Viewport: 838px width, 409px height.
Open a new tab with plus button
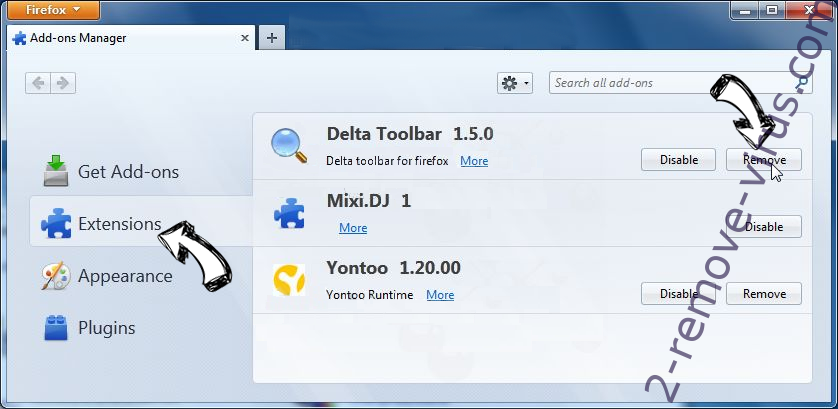[x=271, y=38]
